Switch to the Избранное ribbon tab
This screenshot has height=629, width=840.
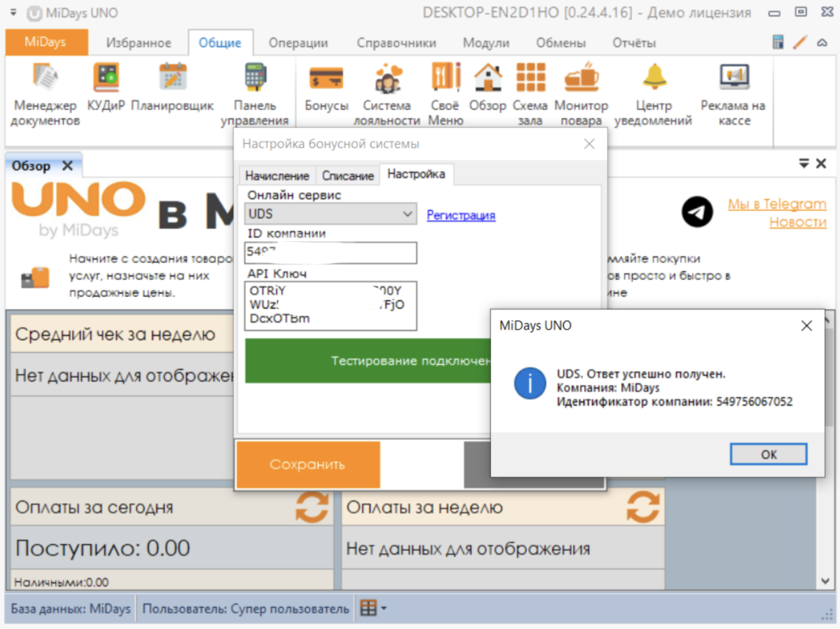(x=139, y=43)
